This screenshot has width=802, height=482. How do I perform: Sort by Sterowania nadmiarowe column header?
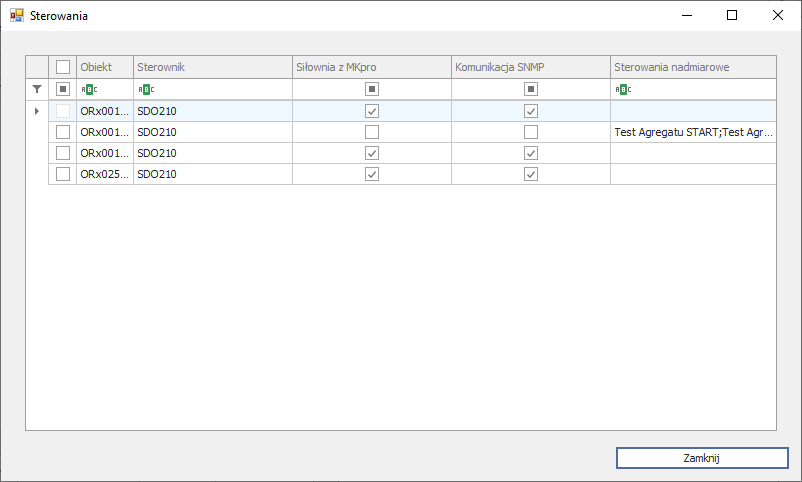click(694, 67)
